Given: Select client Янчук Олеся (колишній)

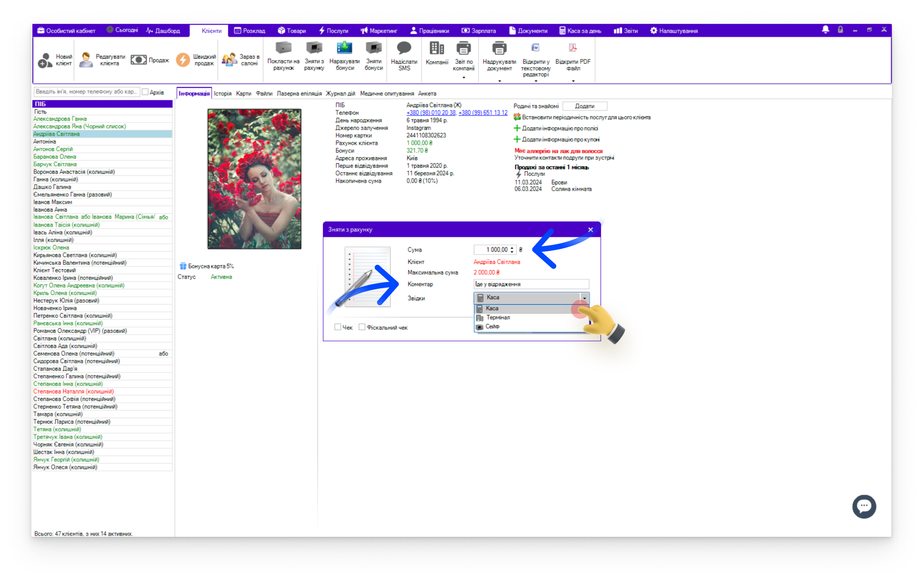Looking at the screenshot, I should point(103,467).
